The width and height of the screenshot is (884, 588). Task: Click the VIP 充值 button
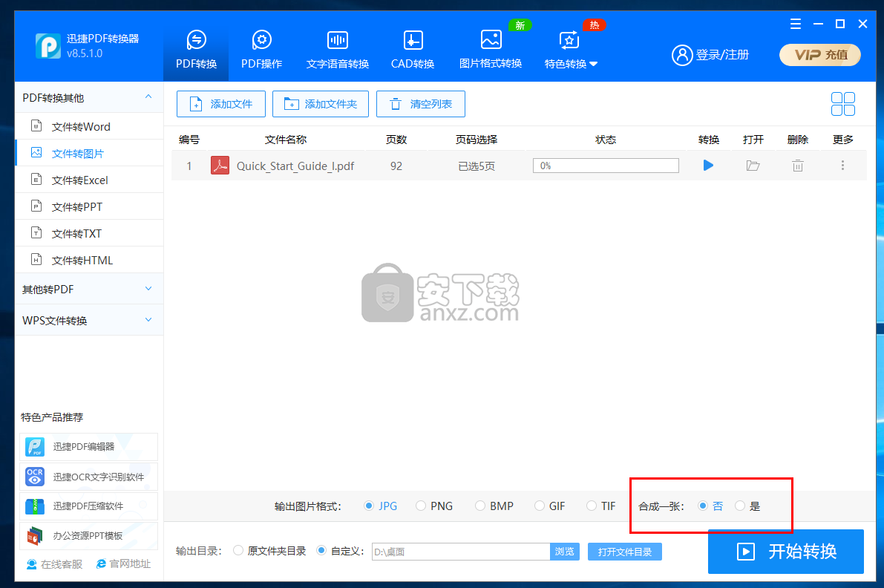click(x=819, y=55)
